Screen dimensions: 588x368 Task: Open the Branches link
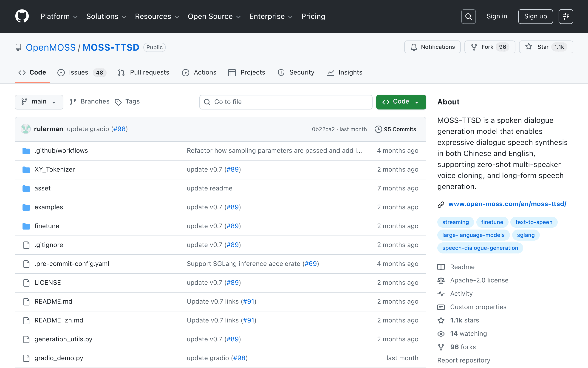tap(90, 101)
